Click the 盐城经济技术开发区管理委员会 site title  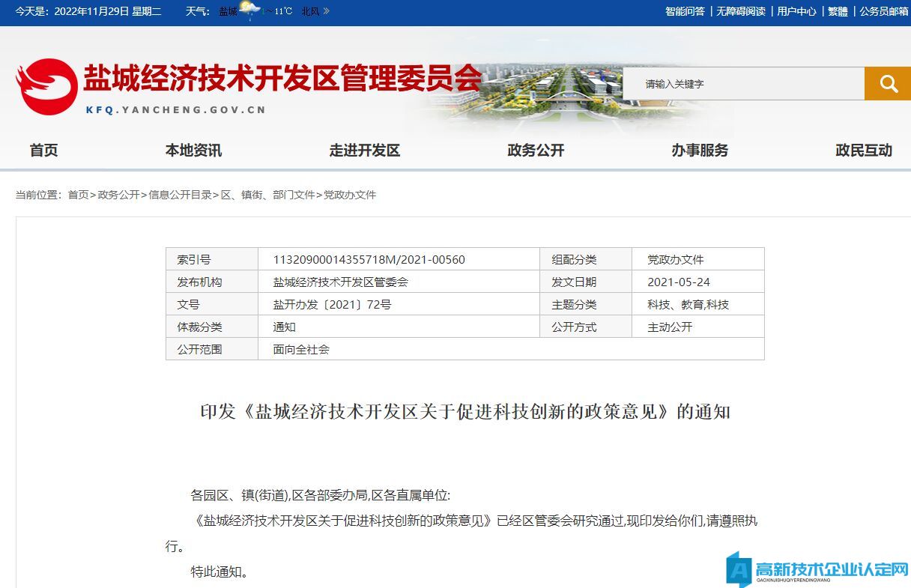(282, 78)
